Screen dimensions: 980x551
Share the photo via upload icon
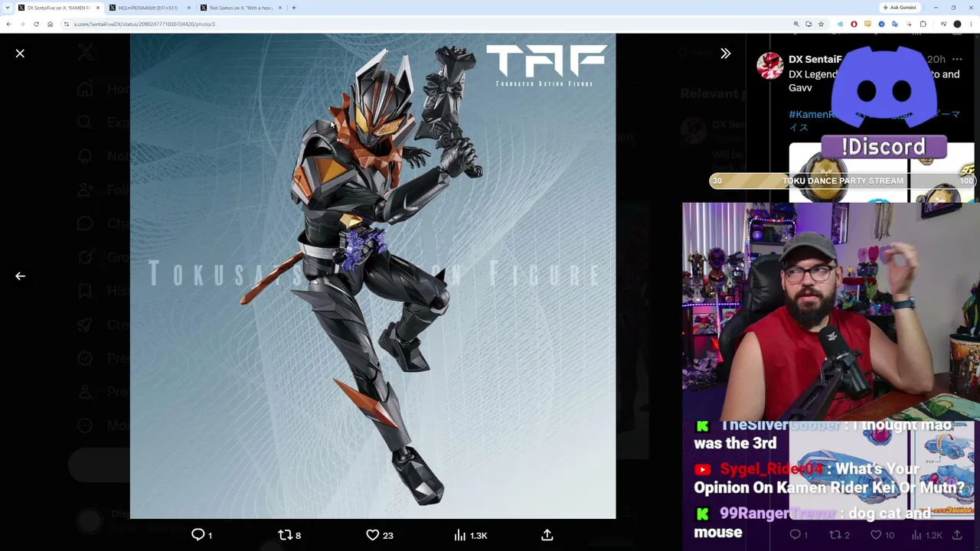tap(547, 535)
